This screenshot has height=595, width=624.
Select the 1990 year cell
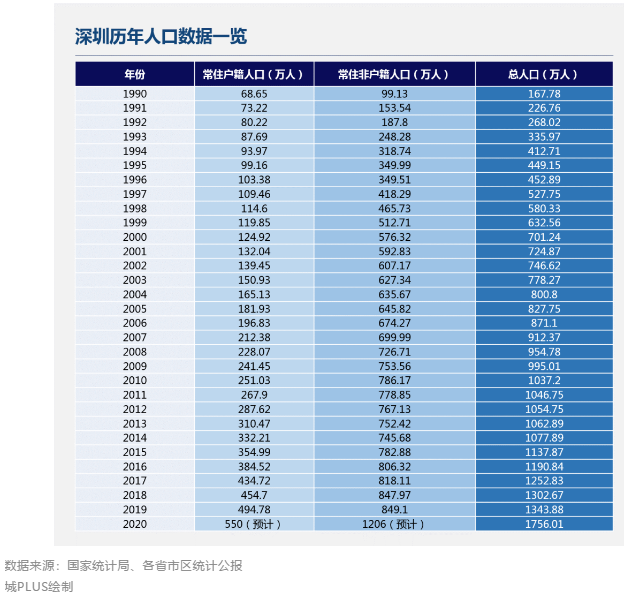coord(134,93)
